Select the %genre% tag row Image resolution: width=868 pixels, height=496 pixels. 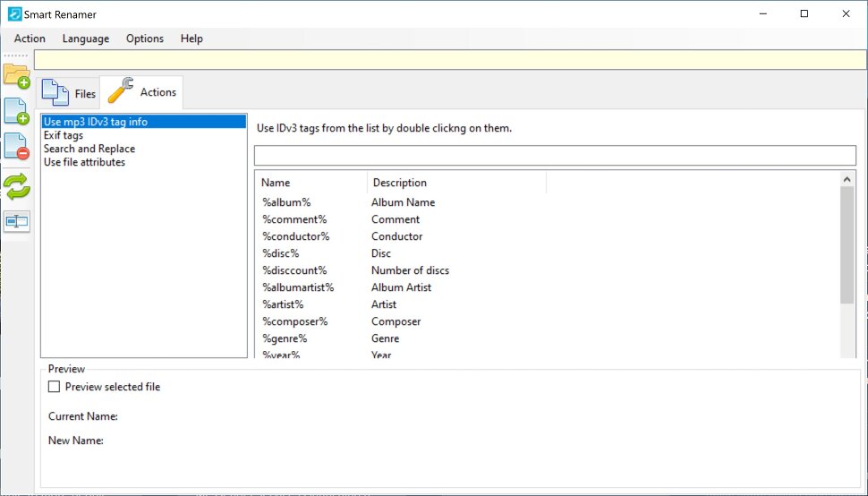[547, 338]
